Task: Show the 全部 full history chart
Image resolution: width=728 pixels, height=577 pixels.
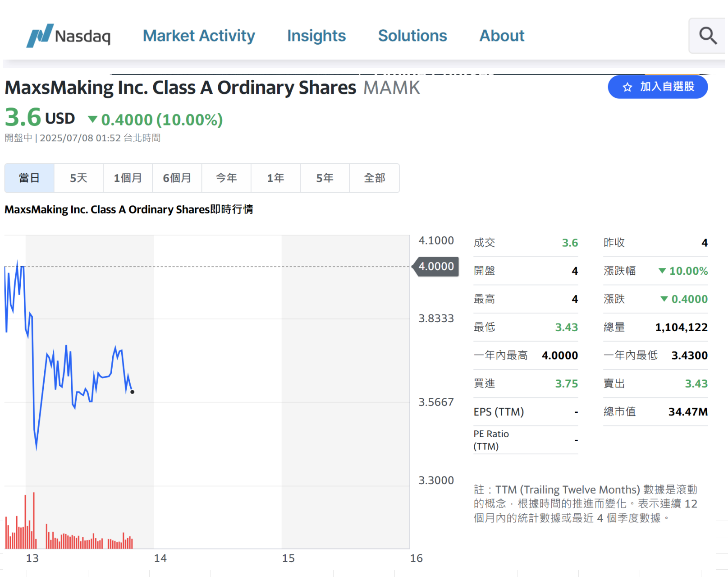Action: coord(375,178)
